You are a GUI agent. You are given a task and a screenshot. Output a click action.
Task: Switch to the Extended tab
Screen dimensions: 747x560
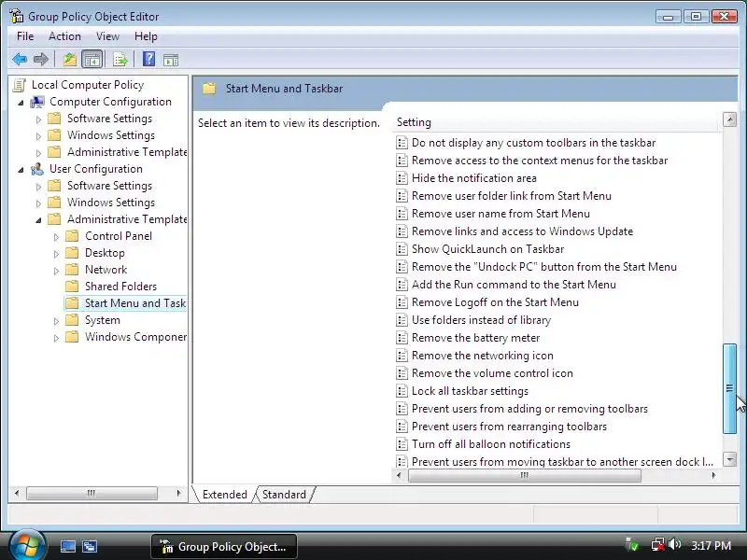(224, 495)
